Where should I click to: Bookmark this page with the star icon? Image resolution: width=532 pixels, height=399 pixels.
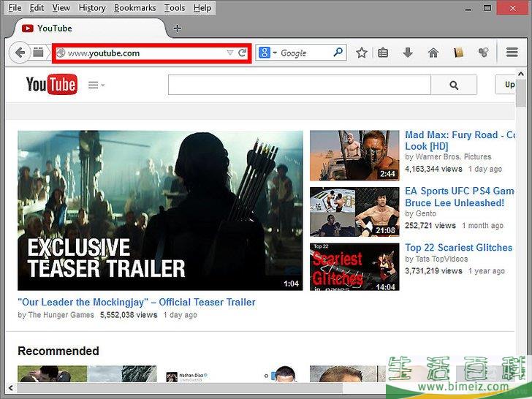click(362, 53)
